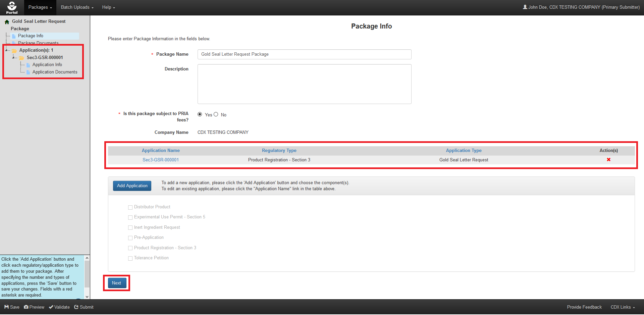
Task: Click the Portal logo icon
Action: pos(12,7)
